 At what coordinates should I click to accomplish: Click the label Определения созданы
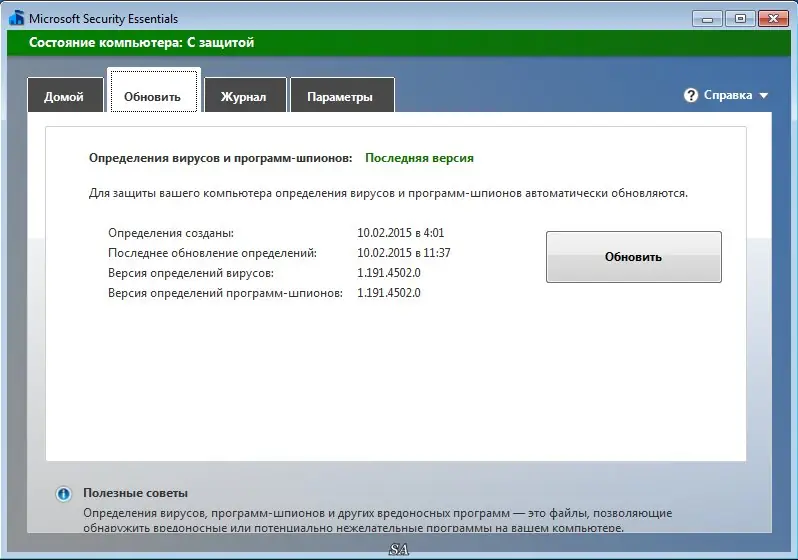click(171, 233)
